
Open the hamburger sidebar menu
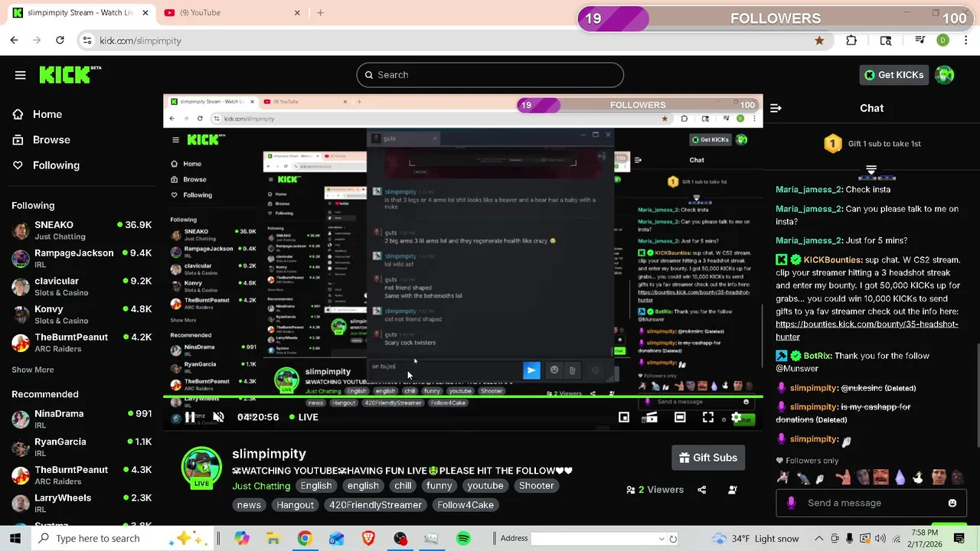pyautogui.click(x=21, y=75)
